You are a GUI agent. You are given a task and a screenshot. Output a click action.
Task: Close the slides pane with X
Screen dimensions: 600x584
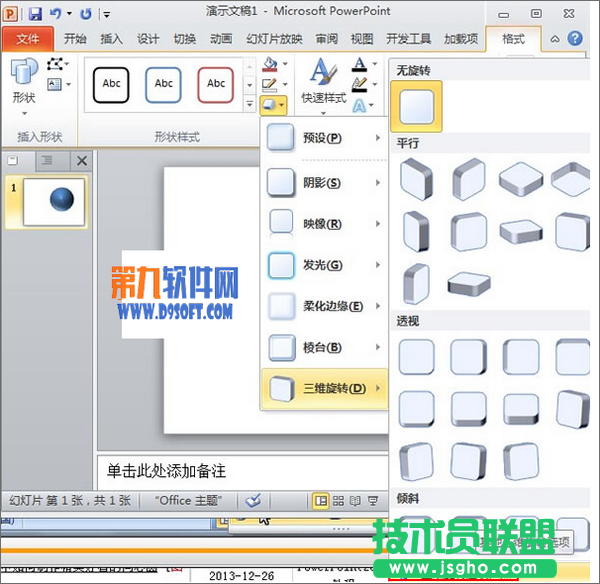pos(82,161)
